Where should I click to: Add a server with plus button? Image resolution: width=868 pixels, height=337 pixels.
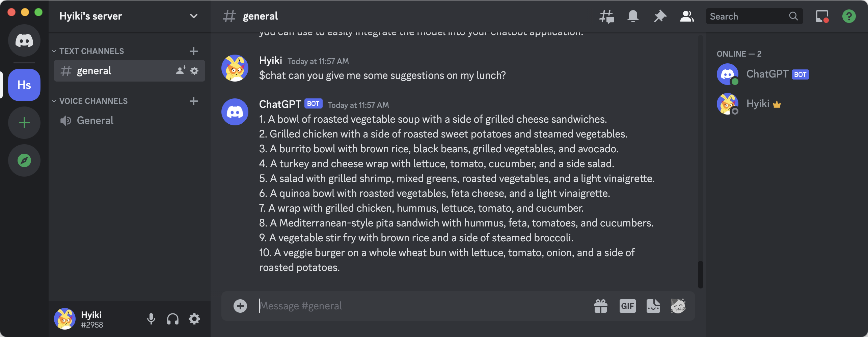pyautogui.click(x=24, y=123)
